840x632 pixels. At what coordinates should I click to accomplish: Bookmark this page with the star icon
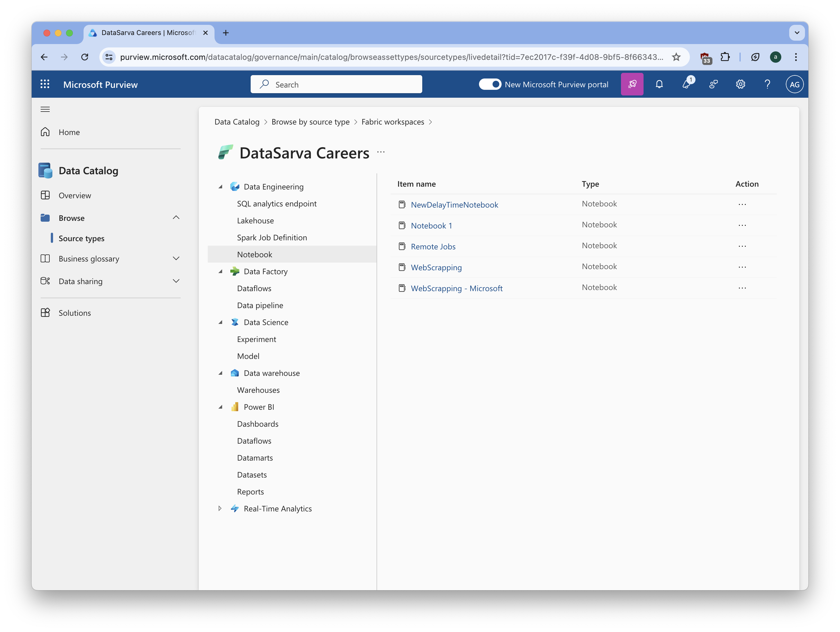tap(676, 57)
